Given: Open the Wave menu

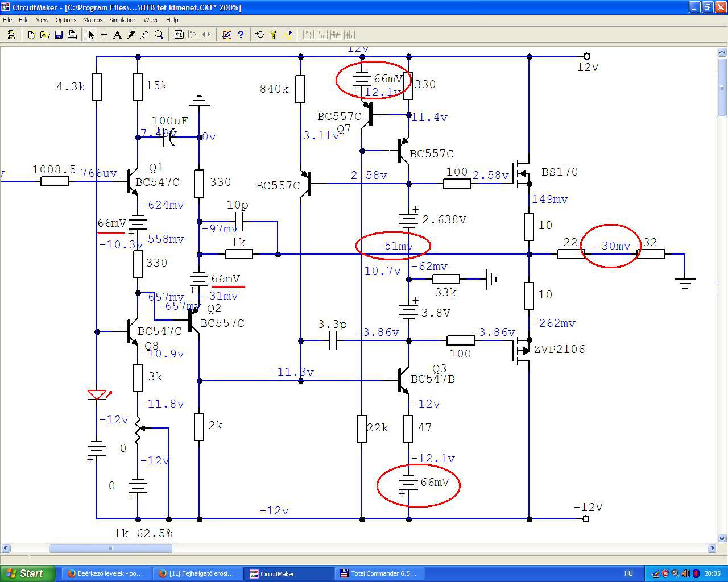Looking at the screenshot, I should (151, 20).
